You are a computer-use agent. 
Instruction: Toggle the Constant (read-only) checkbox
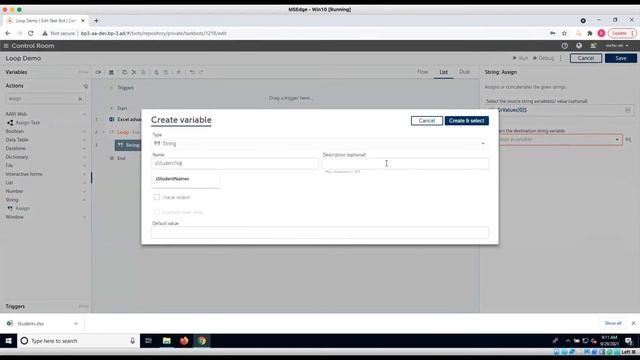pyautogui.click(x=156, y=212)
